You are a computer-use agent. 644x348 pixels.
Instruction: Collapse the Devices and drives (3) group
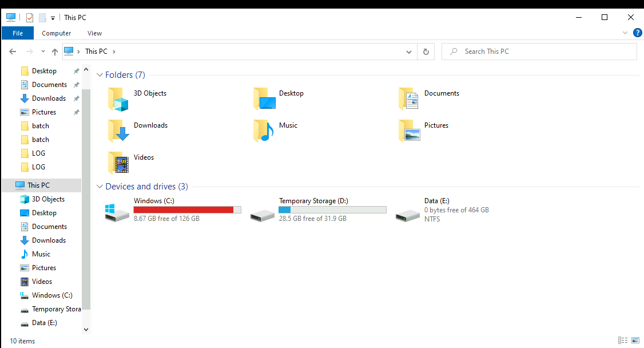(x=100, y=187)
